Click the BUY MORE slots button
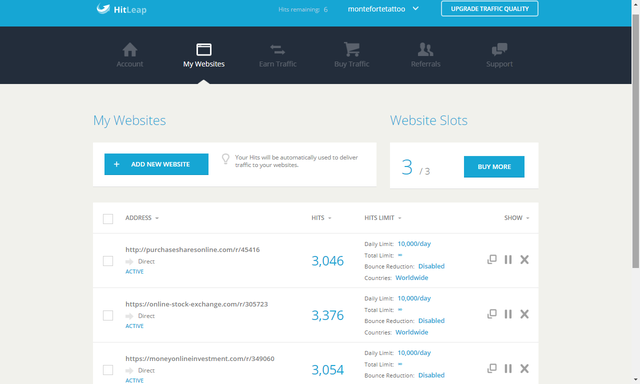 (494, 166)
